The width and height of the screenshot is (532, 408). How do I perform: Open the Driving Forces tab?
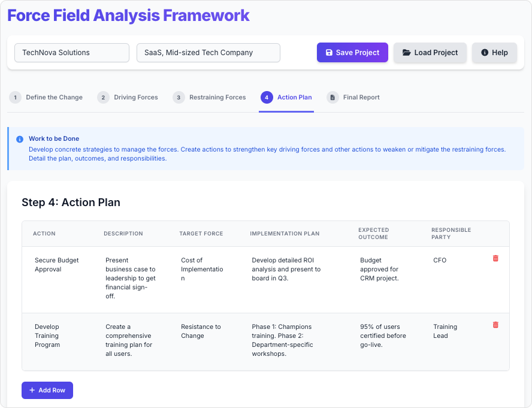click(x=128, y=98)
